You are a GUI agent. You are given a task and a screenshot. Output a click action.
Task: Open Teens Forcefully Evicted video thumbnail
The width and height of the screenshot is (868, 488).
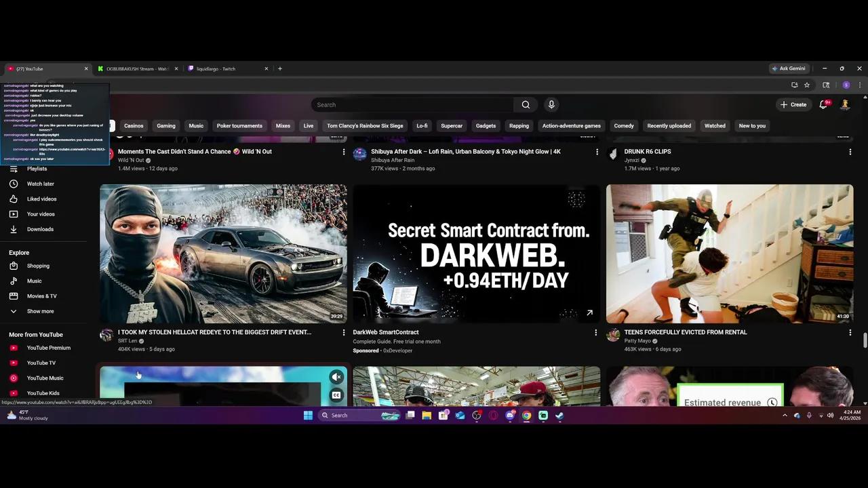pyautogui.click(x=730, y=253)
